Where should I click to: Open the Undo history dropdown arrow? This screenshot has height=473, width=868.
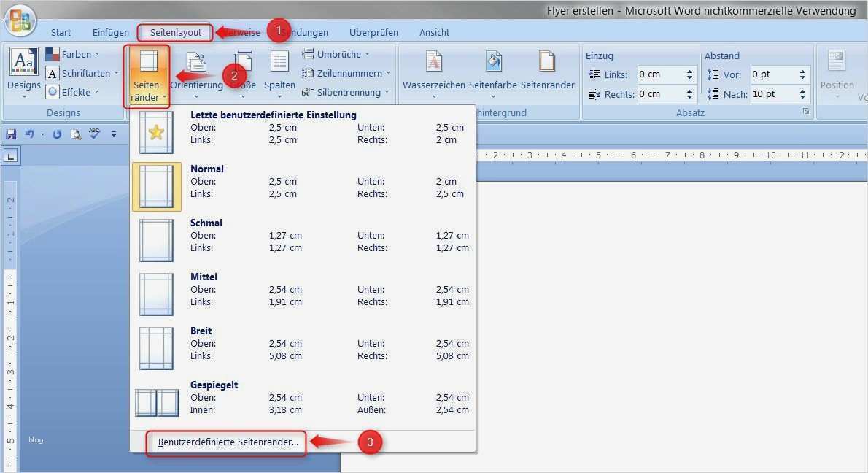tap(42, 134)
